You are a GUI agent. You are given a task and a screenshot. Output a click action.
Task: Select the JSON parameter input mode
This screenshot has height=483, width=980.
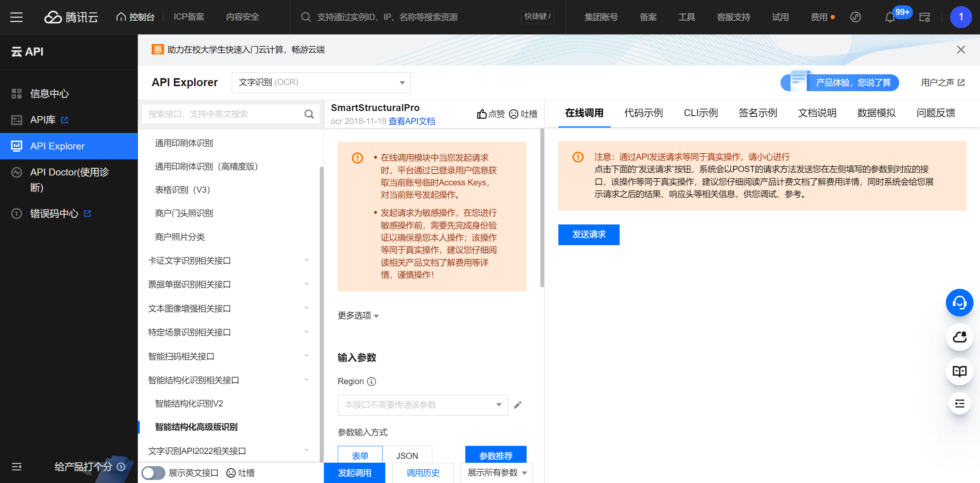[407, 455]
